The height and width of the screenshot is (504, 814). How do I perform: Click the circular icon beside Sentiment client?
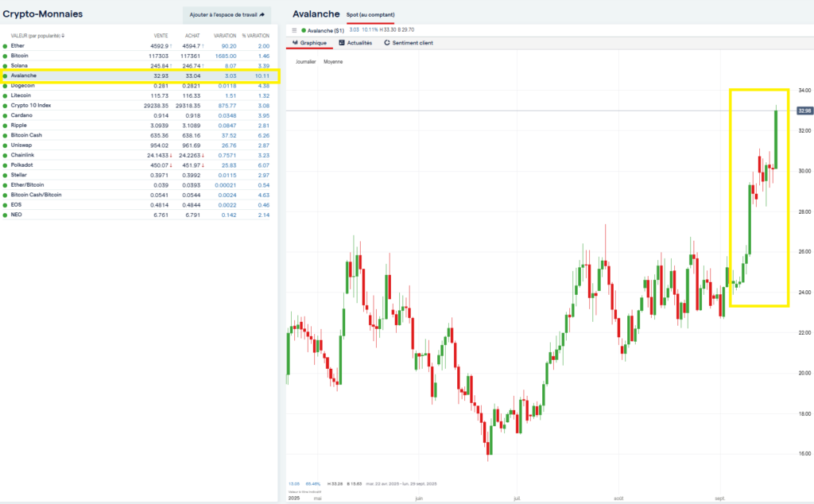(387, 43)
